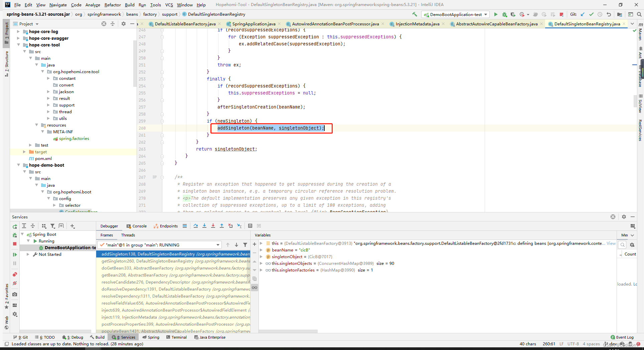Open the Navigate menu
This screenshot has height=350, width=644.
(x=58, y=5)
